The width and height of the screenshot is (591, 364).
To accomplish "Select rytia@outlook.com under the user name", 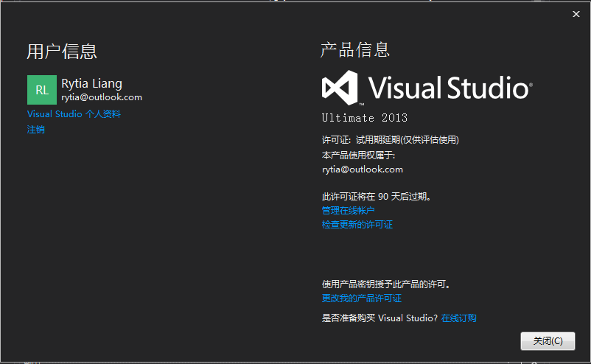I will [x=102, y=97].
